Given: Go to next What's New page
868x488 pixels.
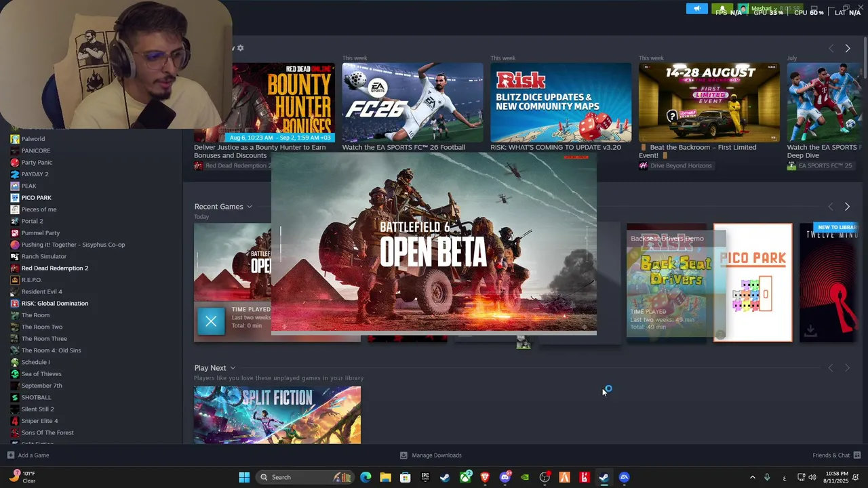Looking at the screenshot, I should tap(847, 48).
